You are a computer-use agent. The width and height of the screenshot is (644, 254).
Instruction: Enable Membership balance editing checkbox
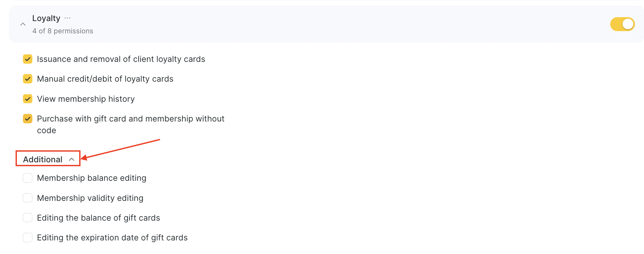click(28, 178)
